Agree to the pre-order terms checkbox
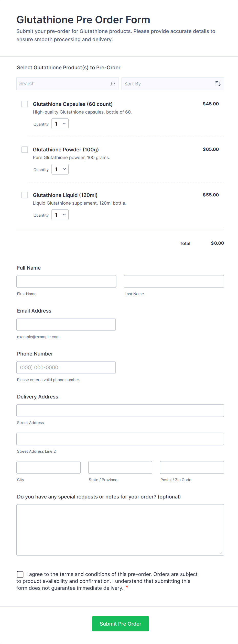This screenshot has width=238, height=644. (x=20, y=574)
